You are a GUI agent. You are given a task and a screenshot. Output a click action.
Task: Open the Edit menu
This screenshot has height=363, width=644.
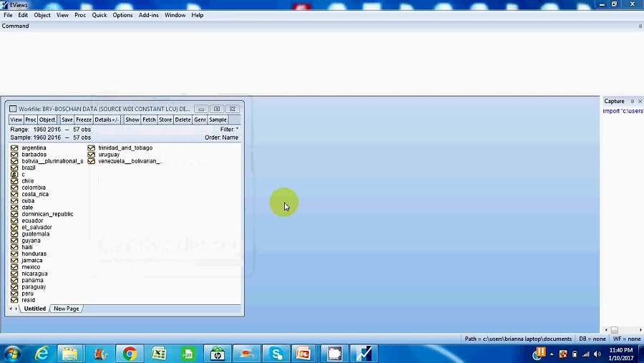tap(23, 15)
